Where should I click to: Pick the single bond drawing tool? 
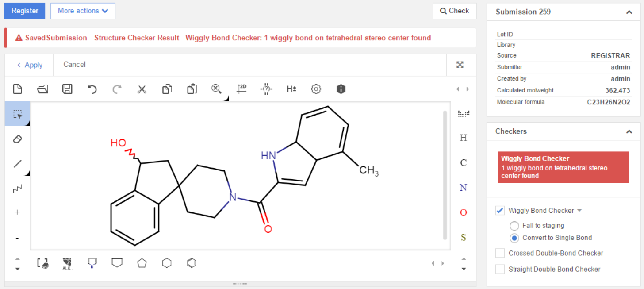pos(18,164)
